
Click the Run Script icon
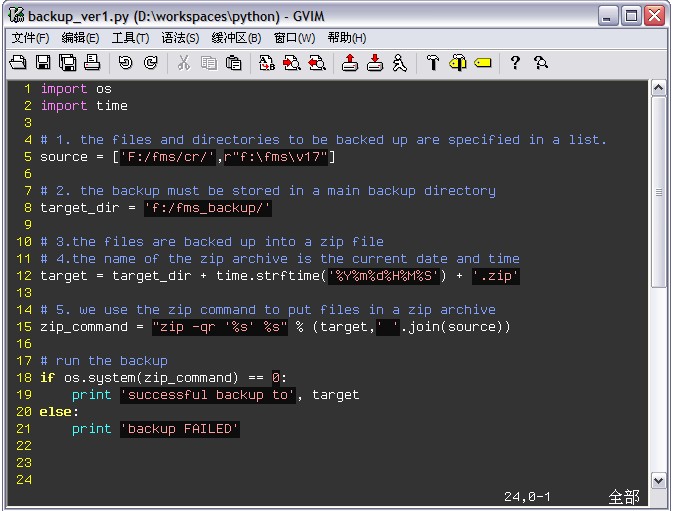pos(400,63)
